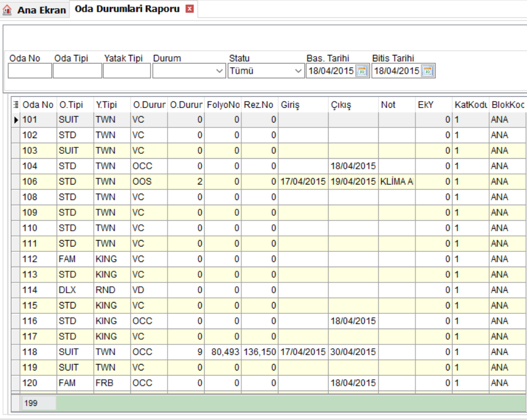
Task: Sort by the Çıkış column header
Action: point(353,105)
